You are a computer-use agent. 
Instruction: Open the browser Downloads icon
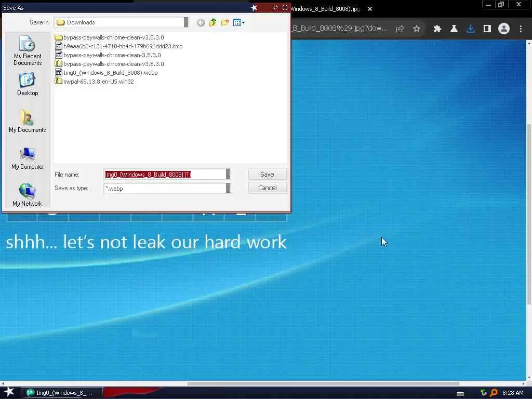(470, 29)
